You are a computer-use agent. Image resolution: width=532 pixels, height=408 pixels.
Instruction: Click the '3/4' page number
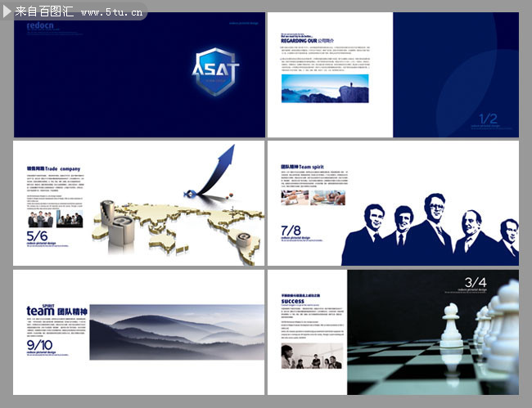coord(476,282)
